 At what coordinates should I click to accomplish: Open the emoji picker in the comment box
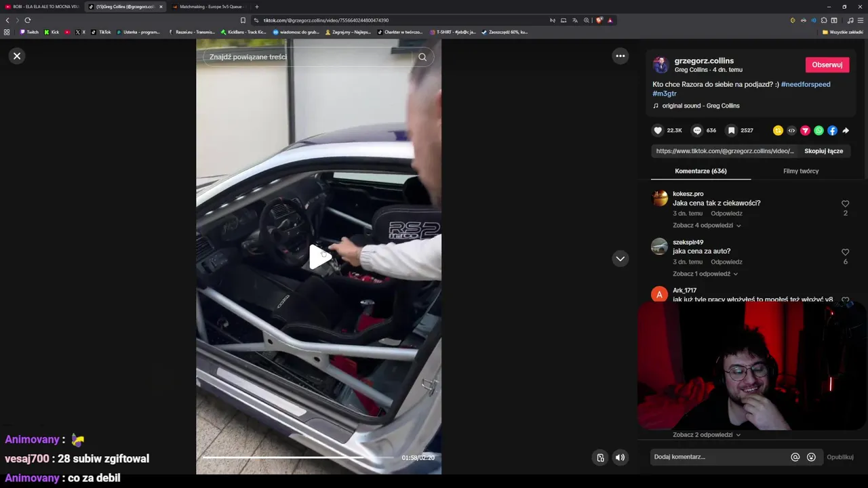[811, 457]
